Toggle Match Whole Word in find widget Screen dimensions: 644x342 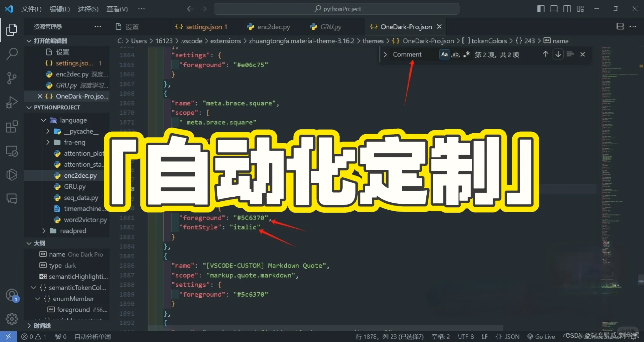(455, 54)
